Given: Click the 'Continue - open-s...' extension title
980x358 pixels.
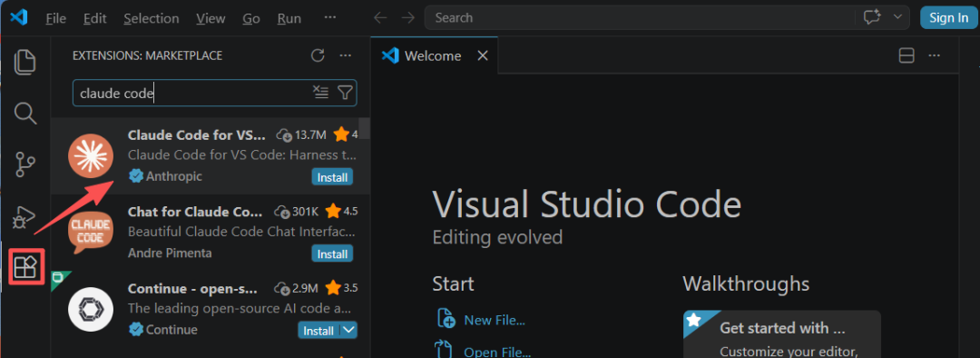Looking at the screenshot, I should click(192, 289).
